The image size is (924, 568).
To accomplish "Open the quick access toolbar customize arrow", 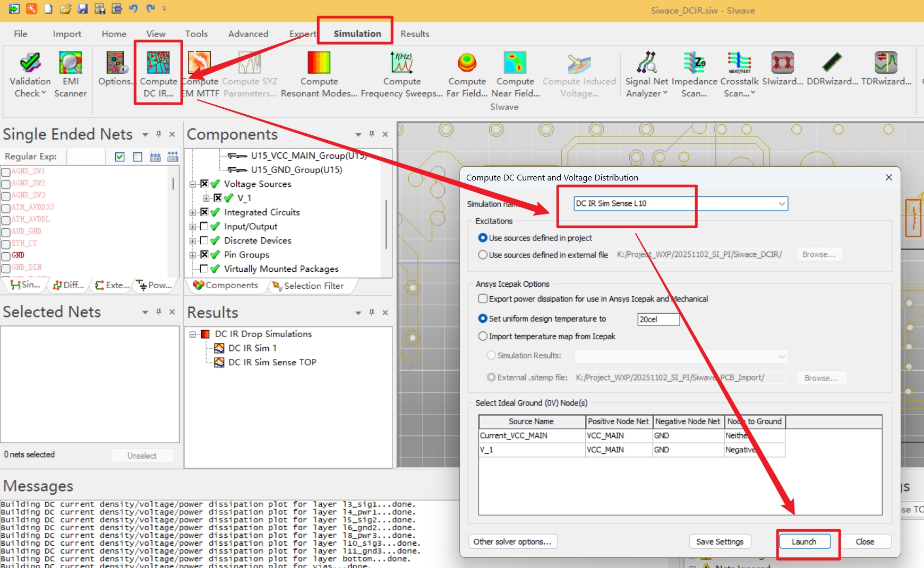I will tap(165, 8).
